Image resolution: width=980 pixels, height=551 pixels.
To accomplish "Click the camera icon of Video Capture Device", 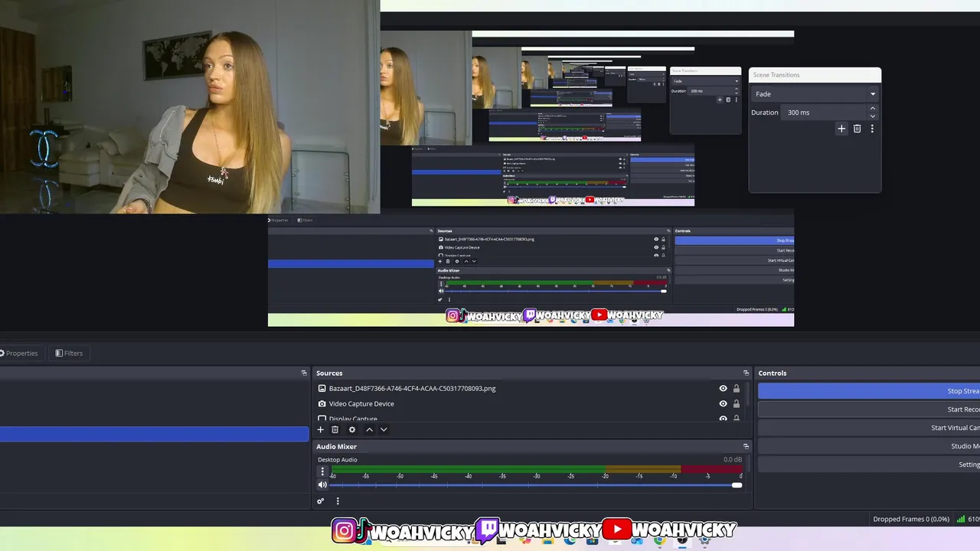I will (x=322, y=403).
